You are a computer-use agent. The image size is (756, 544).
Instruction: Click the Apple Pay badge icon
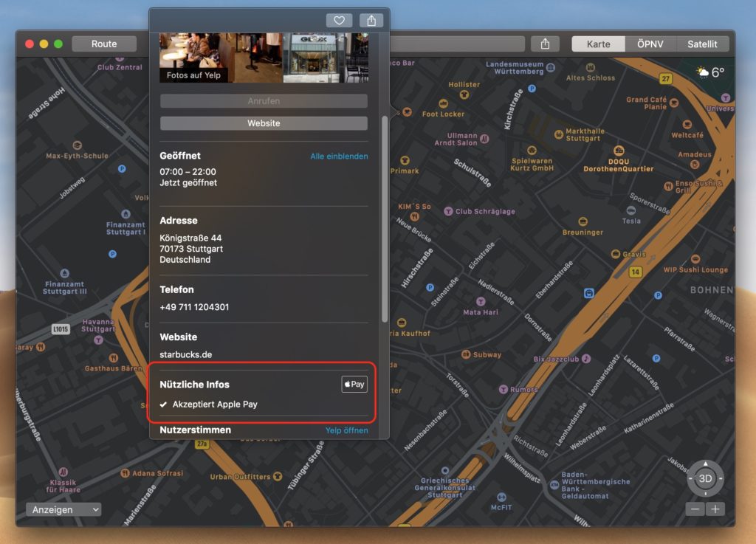point(354,385)
